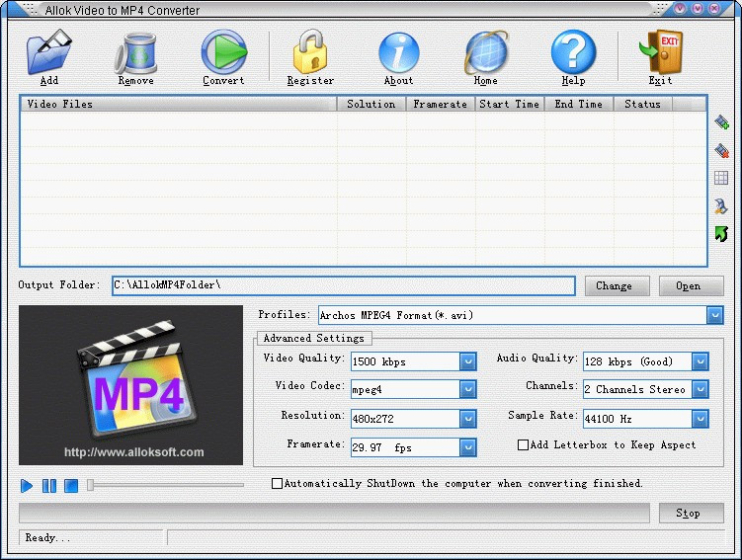Open the Resolution dropdown
Image resolution: width=742 pixels, height=560 pixels.
point(467,419)
